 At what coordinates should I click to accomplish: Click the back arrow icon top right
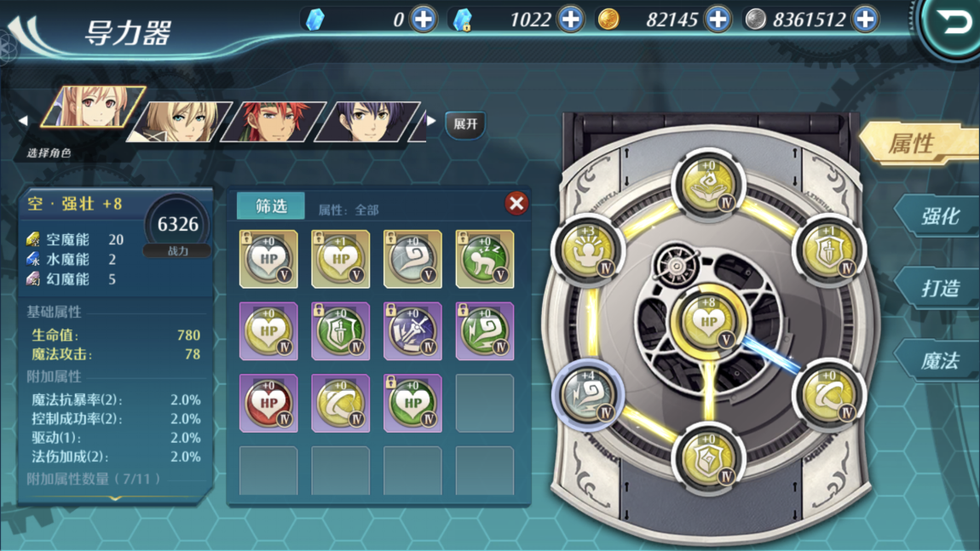point(953,24)
